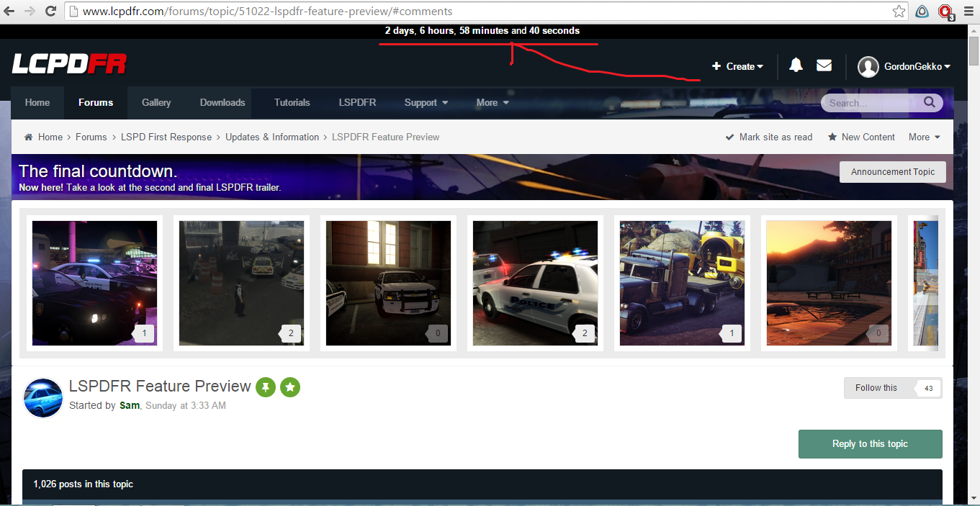Image resolution: width=980 pixels, height=506 pixels.
Task: Open the LSPDFR navigation tab
Action: (x=358, y=102)
